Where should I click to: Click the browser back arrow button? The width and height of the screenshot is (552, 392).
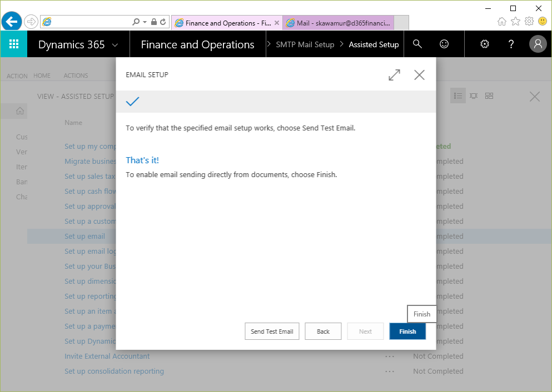12,22
